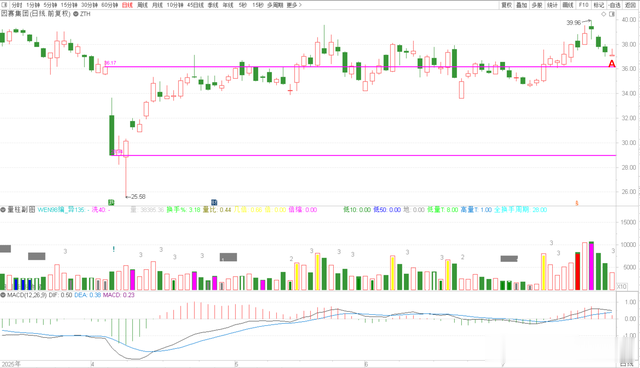640x368 pixels.
Task: Expand the 更多 periods dropdown
Action: (294, 5)
